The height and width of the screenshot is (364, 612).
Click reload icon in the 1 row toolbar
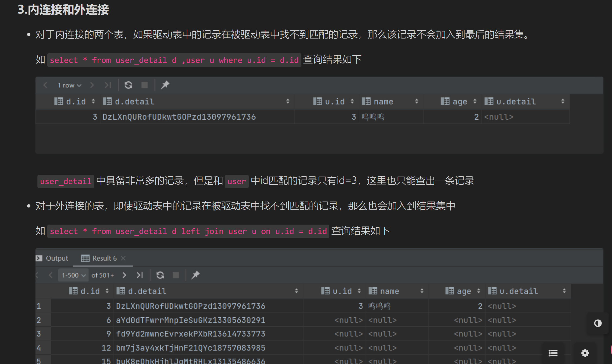[x=128, y=85]
